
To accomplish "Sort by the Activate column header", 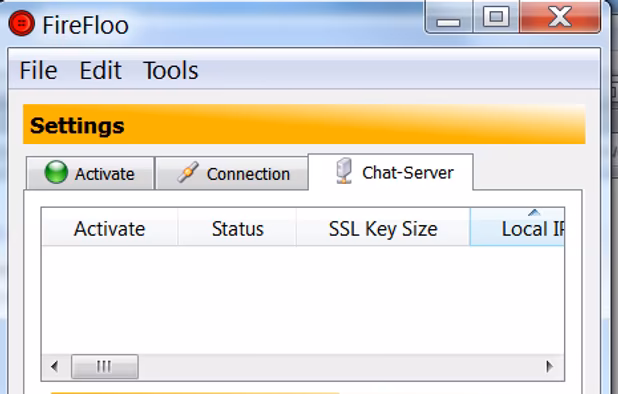I will pyautogui.click(x=110, y=227).
